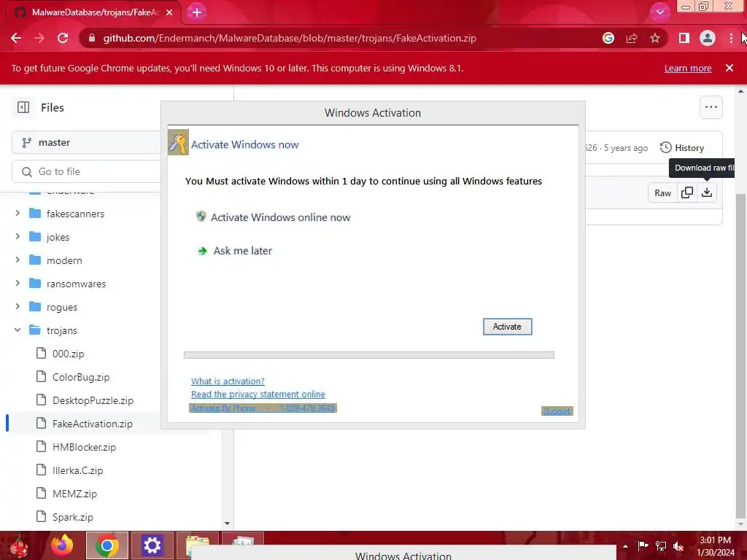Image resolution: width=747 pixels, height=560 pixels.
Task: Share this page via share icon
Action: (x=632, y=38)
